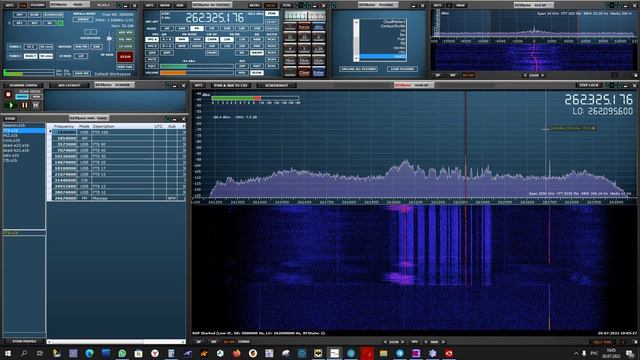
Task: Click LOAD PLUGINS button
Action: [402, 69]
